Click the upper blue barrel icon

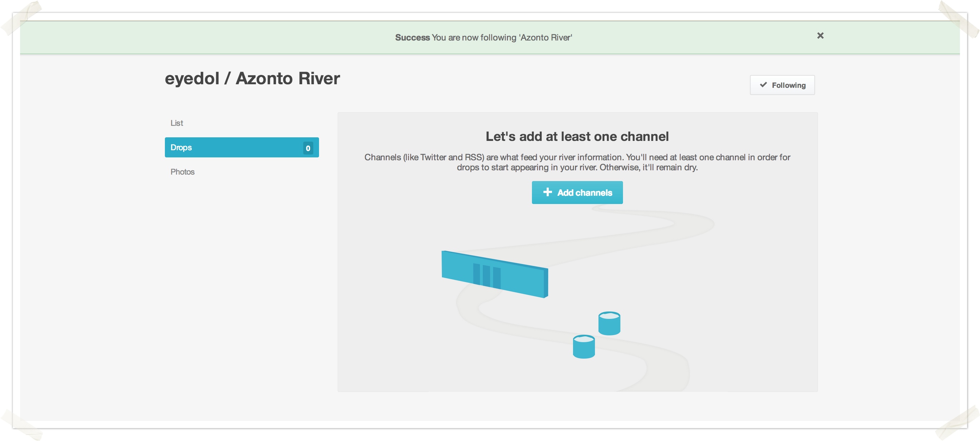coord(609,323)
